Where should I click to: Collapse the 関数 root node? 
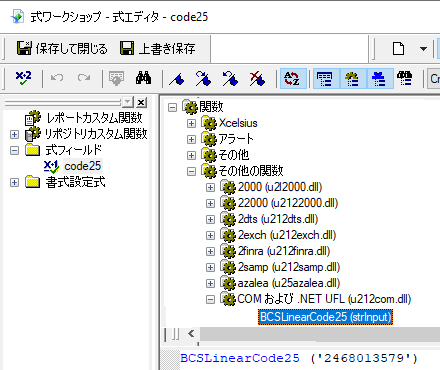[x=172, y=107]
